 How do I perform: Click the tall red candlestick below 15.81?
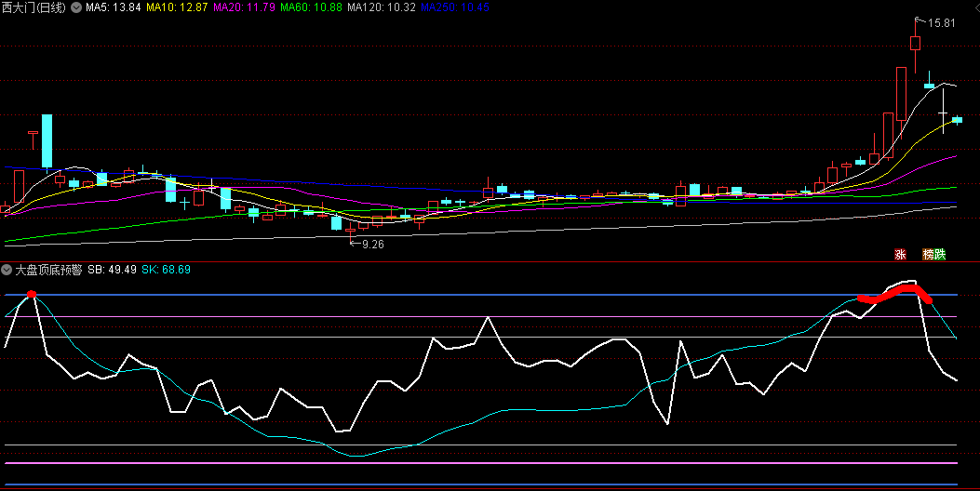[901, 93]
